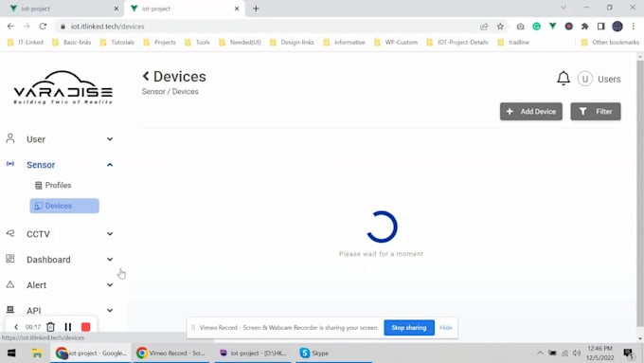Viewport: 644px width, 363px height.
Task: Open the Windows Start menu
Action: (x=11, y=354)
